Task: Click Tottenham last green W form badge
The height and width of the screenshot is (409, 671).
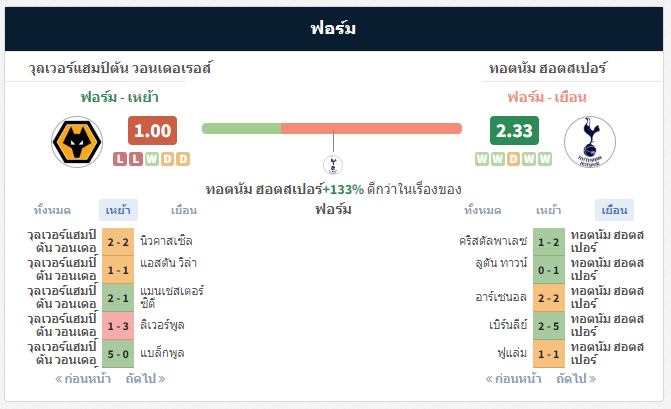Action: pos(545,159)
